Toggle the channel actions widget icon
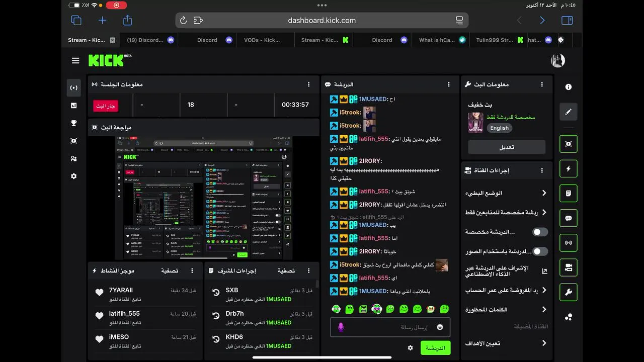The height and width of the screenshot is (362, 644). (569, 267)
